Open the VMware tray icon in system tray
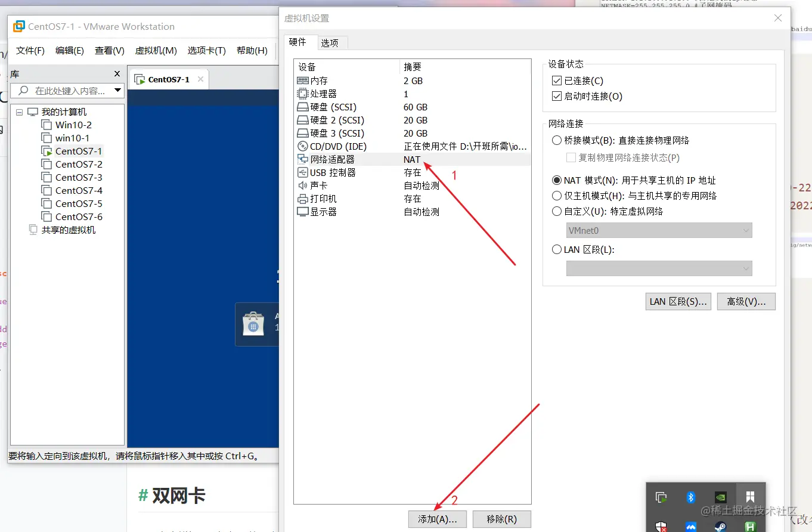Image resolution: width=812 pixels, height=532 pixels. (661, 497)
